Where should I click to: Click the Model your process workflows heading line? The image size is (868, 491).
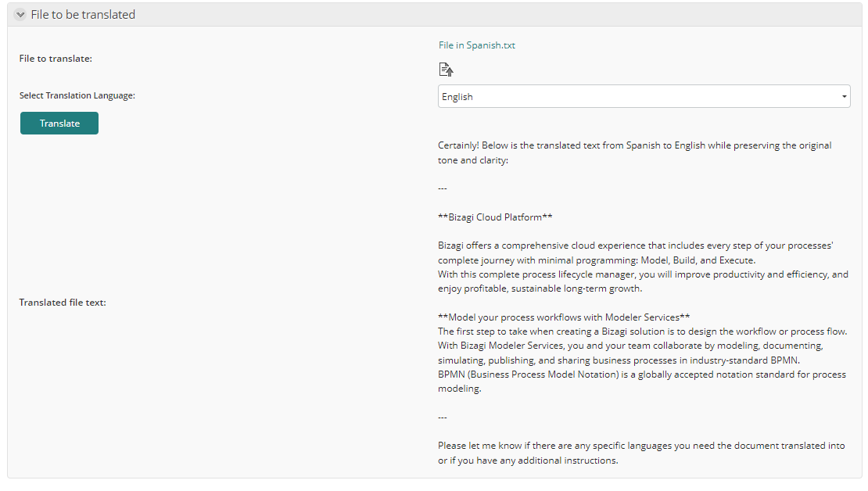pos(564,317)
